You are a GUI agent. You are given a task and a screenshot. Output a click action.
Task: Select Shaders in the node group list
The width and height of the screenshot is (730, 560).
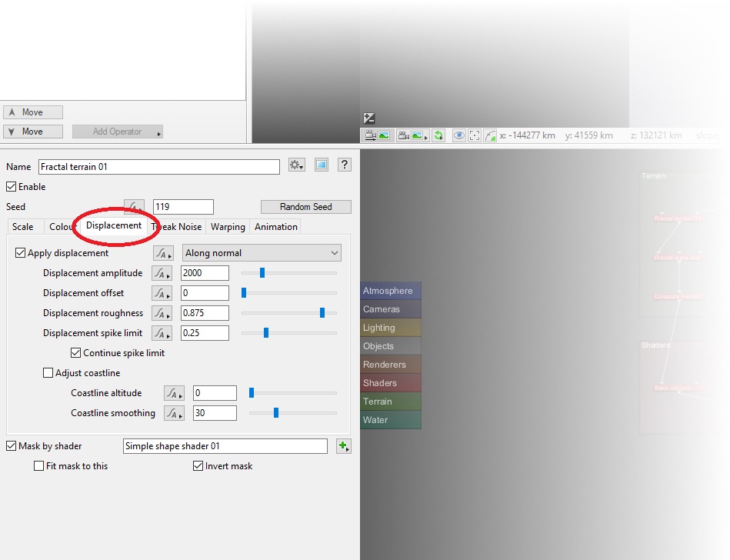(x=391, y=383)
